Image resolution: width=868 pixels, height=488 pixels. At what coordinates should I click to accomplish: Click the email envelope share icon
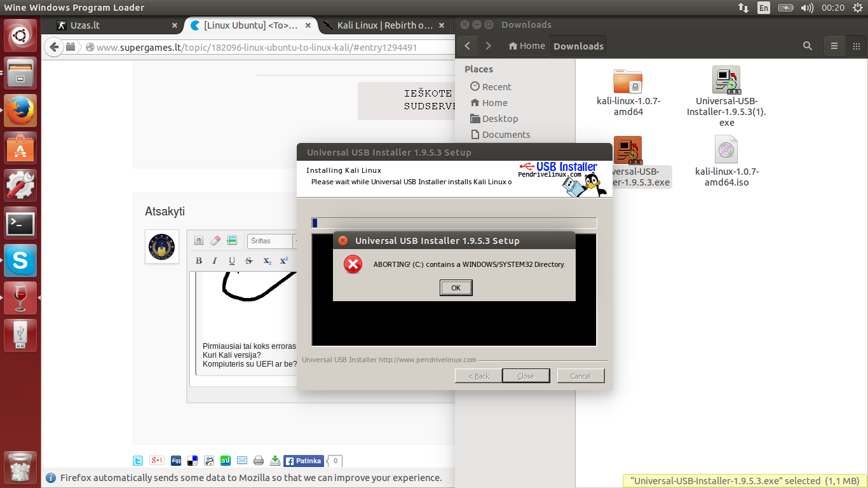click(242, 461)
